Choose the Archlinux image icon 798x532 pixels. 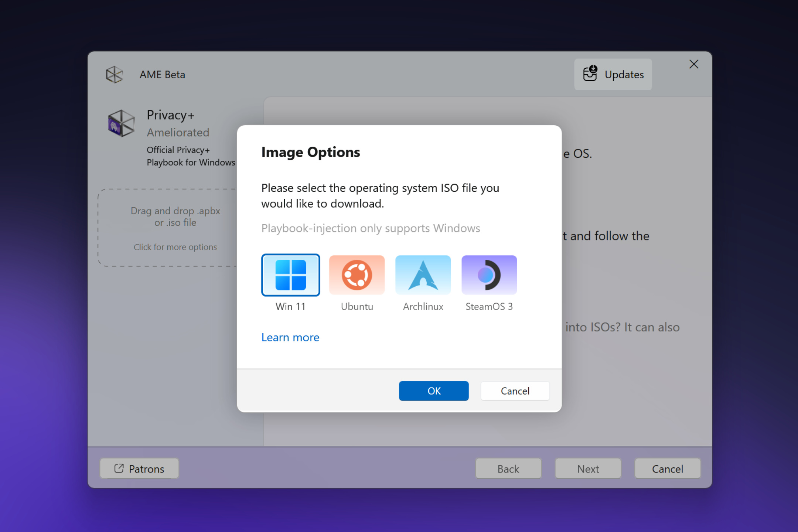[423, 275]
